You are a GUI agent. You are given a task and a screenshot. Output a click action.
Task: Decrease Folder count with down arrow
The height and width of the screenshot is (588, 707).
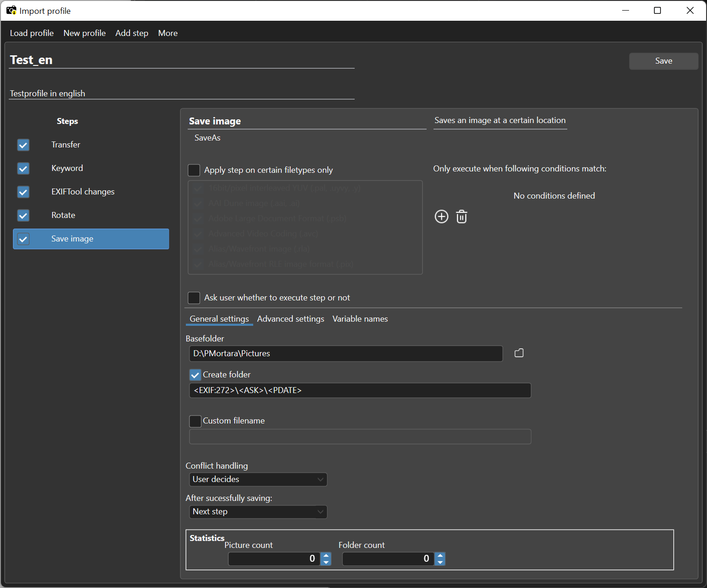pyautogui.click(x=440, y=562)
